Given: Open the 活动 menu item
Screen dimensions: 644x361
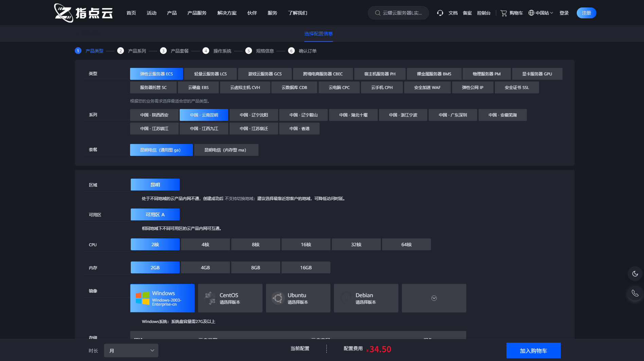Looking at the screenshot, I should pos(151,13).
